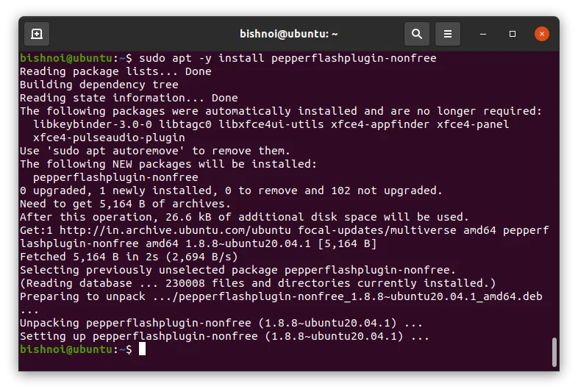Click 'Selecting previously unselected package' line
Image resolution: width=578 pixels, height=392 pixels.
238,271
